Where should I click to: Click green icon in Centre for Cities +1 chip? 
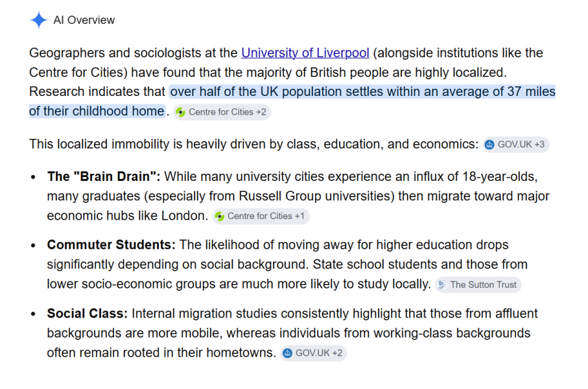click(x=220, y=216)
